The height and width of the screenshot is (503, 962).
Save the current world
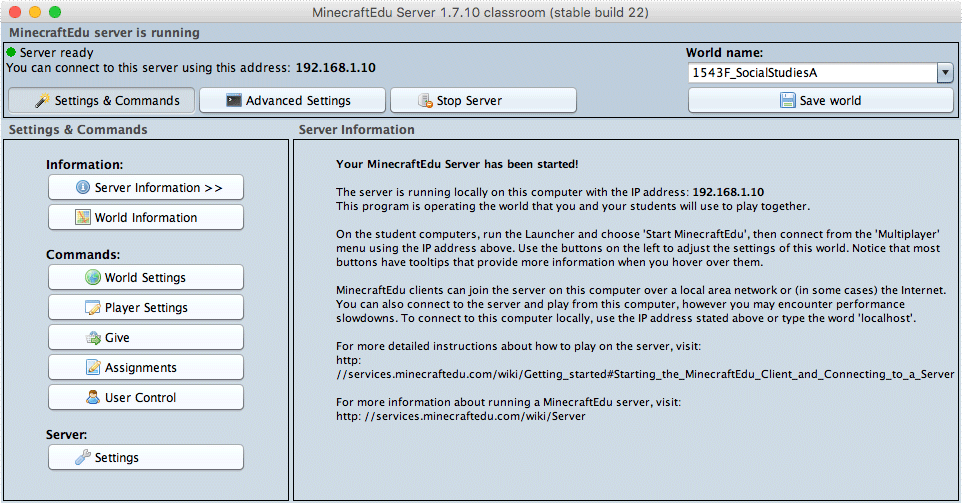[x=821, y=101]
